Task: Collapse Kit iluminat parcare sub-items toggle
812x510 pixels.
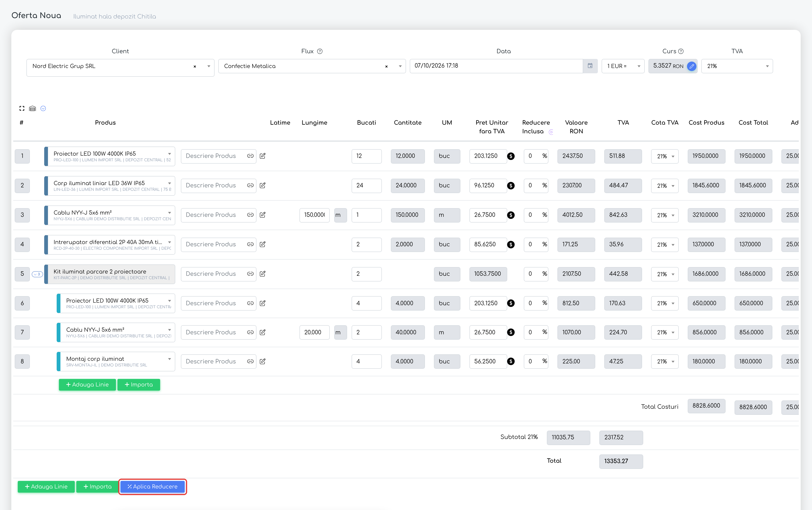Action: [37, 274]
